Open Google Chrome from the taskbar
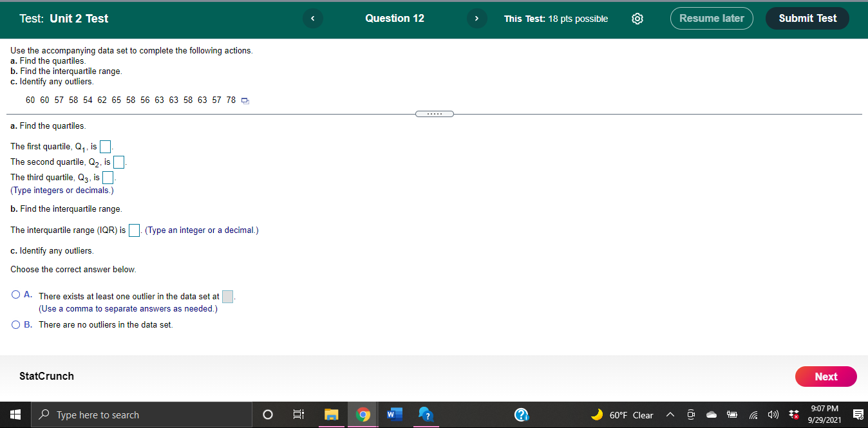Image resolution: width=868 pixels, height=428 pixels. click(363, 414)
